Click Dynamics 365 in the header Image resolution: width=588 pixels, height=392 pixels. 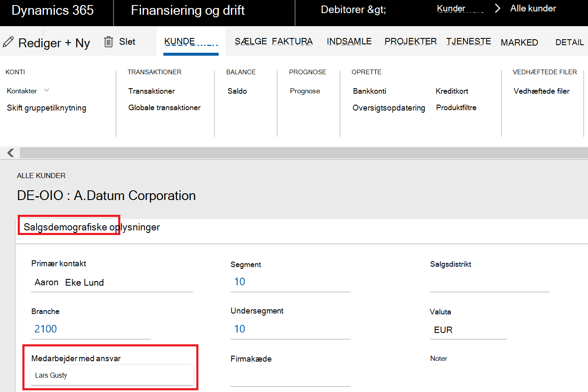[53, 10]
